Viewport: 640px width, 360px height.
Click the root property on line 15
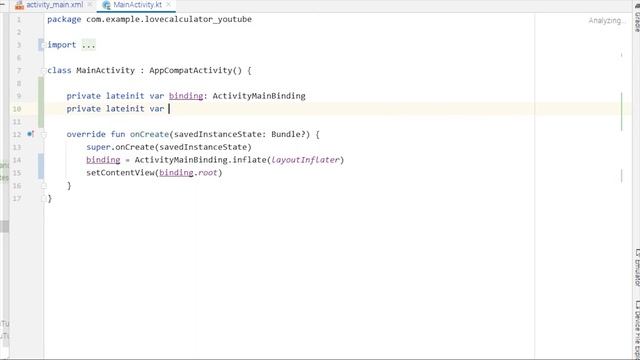coord(208,173)
